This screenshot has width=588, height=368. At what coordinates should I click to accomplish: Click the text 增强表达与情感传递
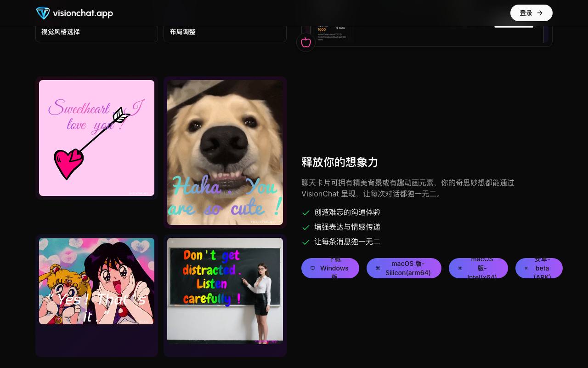pyautogui.click(x=347, y=227)
